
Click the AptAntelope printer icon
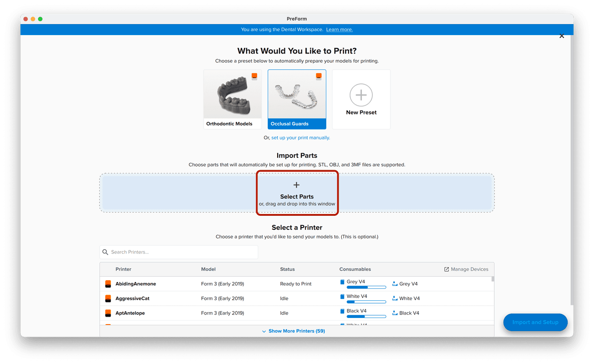pyautogui.click(x=108, y=313)
